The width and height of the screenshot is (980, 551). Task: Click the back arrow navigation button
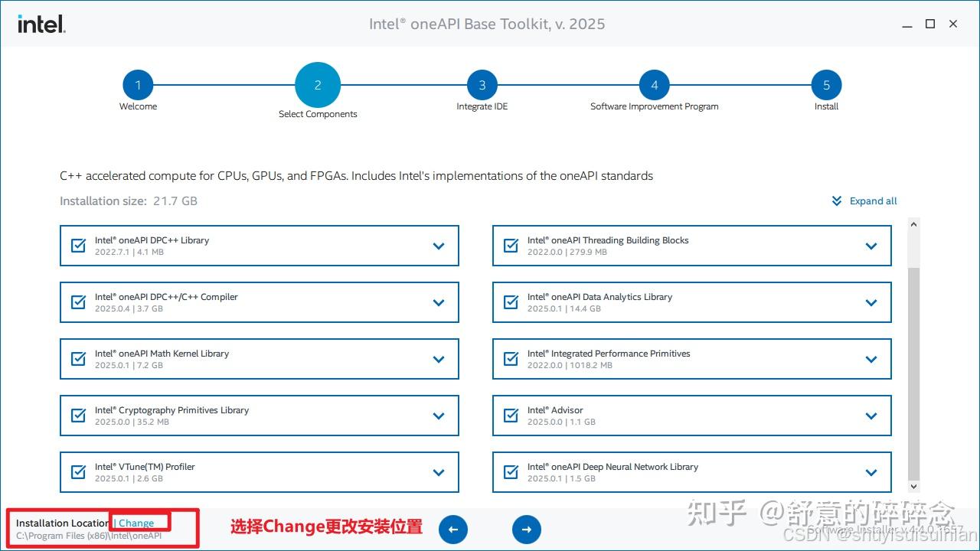pyautogui.click(x=453, y=529)
